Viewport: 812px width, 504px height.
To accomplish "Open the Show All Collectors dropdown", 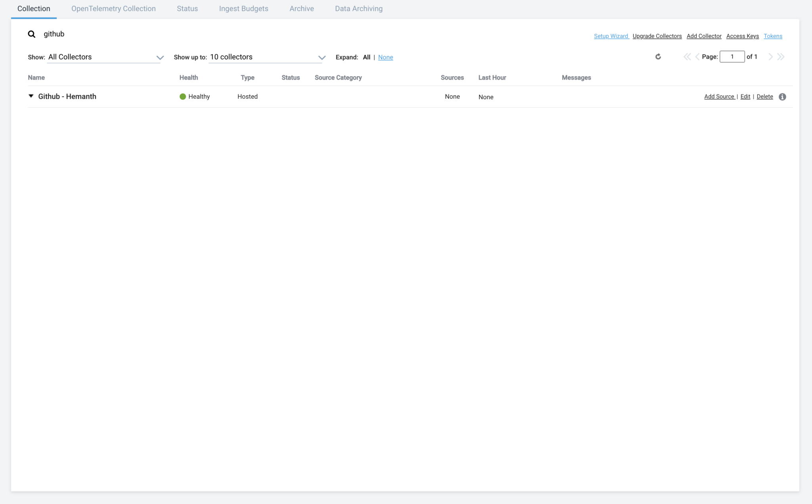I will [x=104, y=57].
